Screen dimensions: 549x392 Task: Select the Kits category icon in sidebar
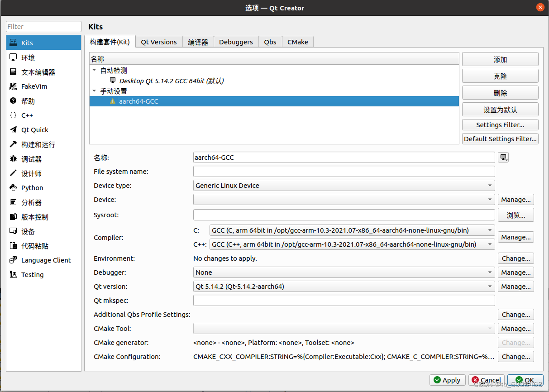click(x=13, y=43)
